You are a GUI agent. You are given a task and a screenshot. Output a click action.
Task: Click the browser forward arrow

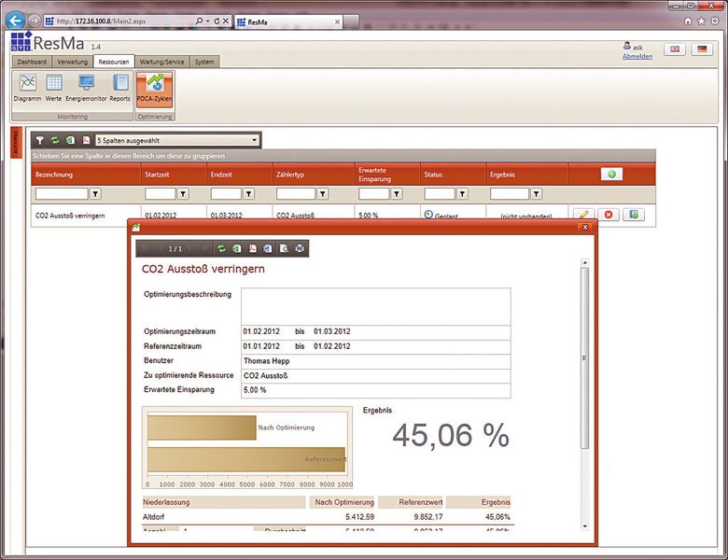(x=34, y=21)
